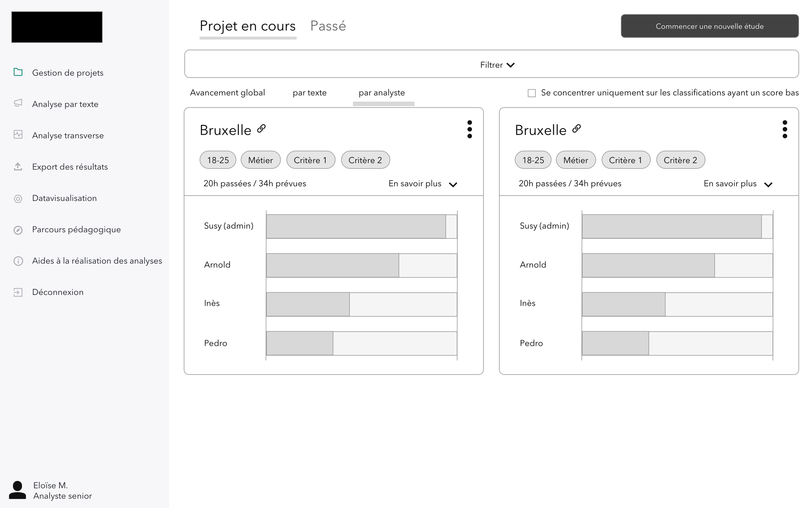Open three-dot menu on second Bruxelle card
812x508 pixels.
click(785, 129)
